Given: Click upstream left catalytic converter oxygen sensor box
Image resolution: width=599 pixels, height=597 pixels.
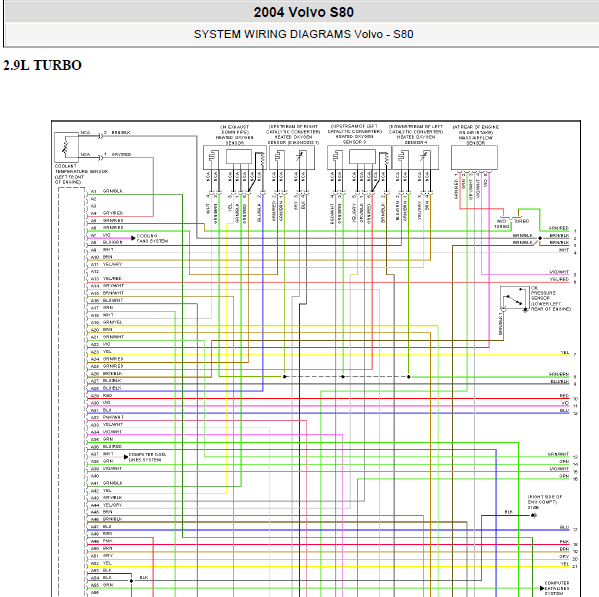Looking at the screenshot, I should click(x=359, y=157).
